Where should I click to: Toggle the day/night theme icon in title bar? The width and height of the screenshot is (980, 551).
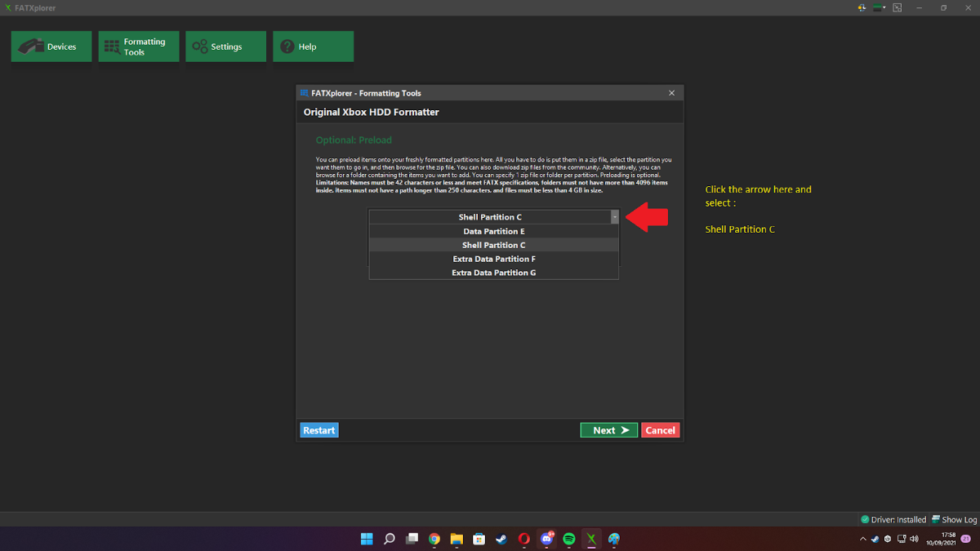pos(862,7)
